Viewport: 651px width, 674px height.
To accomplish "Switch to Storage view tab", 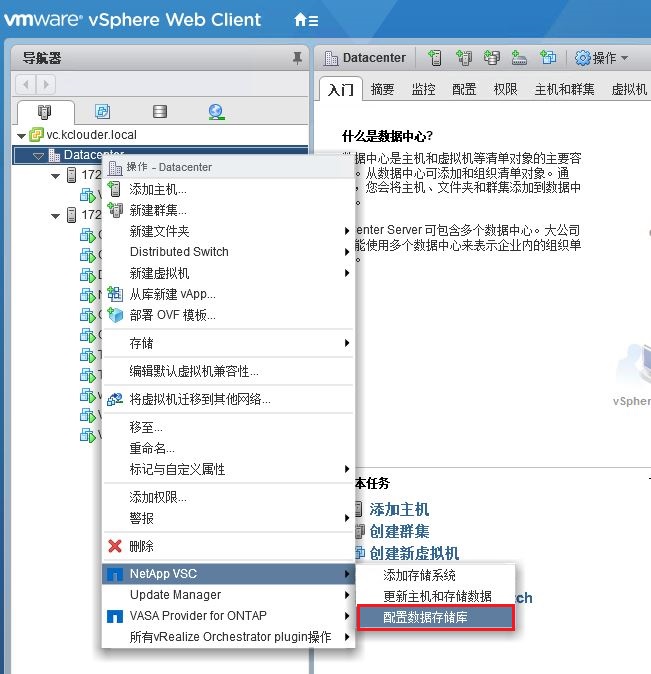I will coord(160,112).
